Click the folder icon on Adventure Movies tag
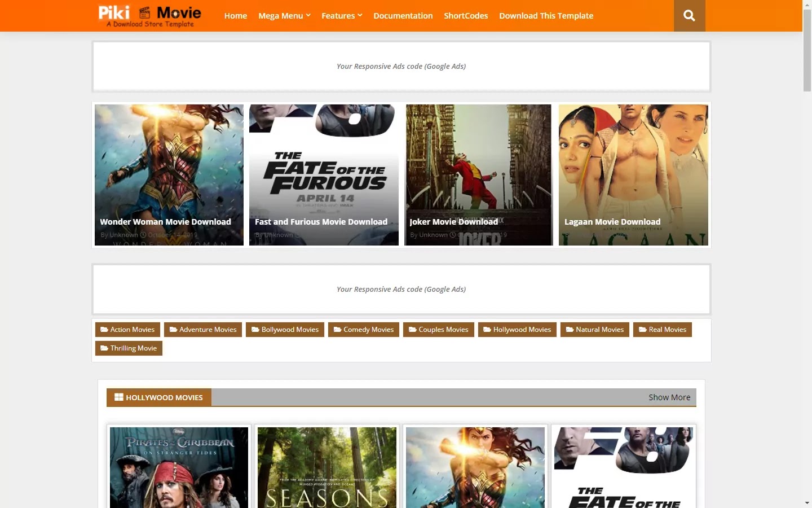The height and width of the screenshot is (508, 812). (173, 330)
